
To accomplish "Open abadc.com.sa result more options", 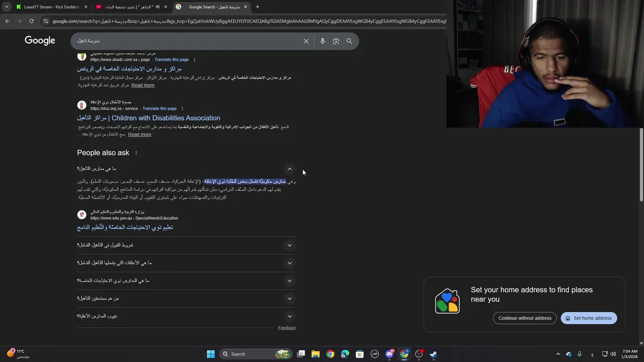I will pos(194,60).
